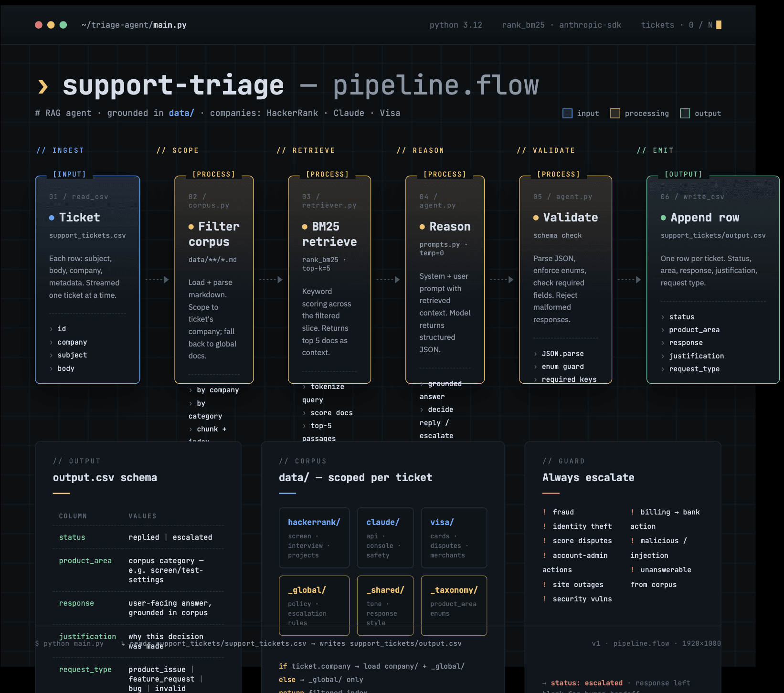Click the yellow window dot in title bar
This screenshot has width=784, height=693.
(x=51, y=25)
